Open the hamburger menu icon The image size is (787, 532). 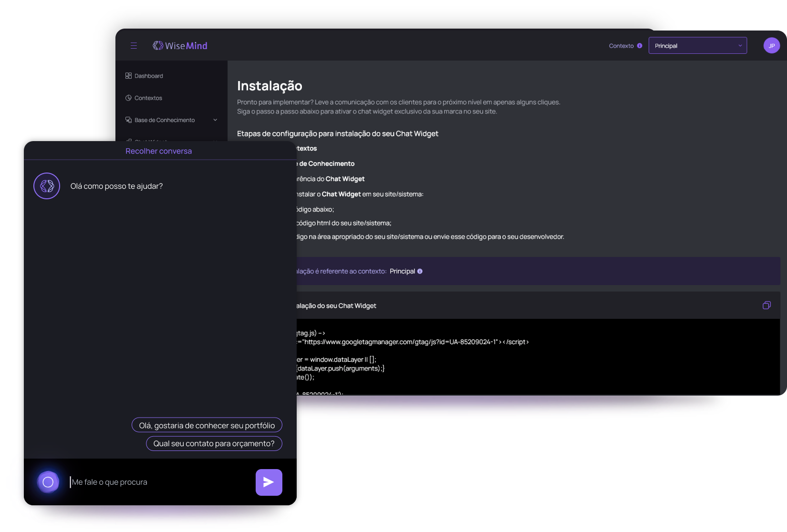click(x=134, y=46)
